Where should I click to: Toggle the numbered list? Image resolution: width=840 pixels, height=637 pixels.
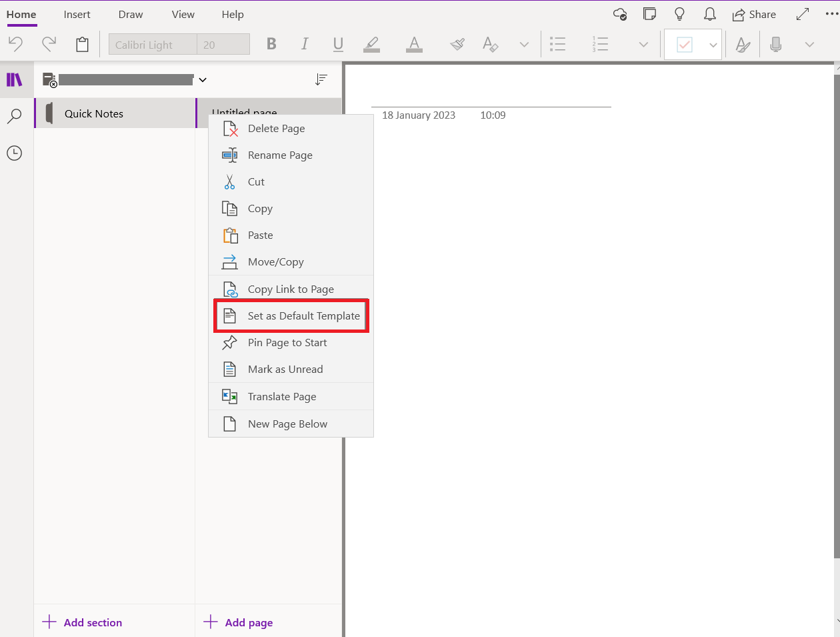point(600,44)
